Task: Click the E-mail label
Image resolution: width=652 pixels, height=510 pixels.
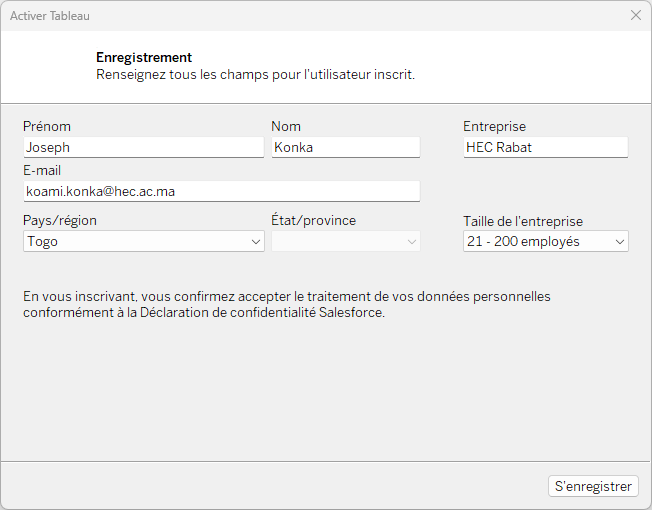Action: [x=42, y=170]
